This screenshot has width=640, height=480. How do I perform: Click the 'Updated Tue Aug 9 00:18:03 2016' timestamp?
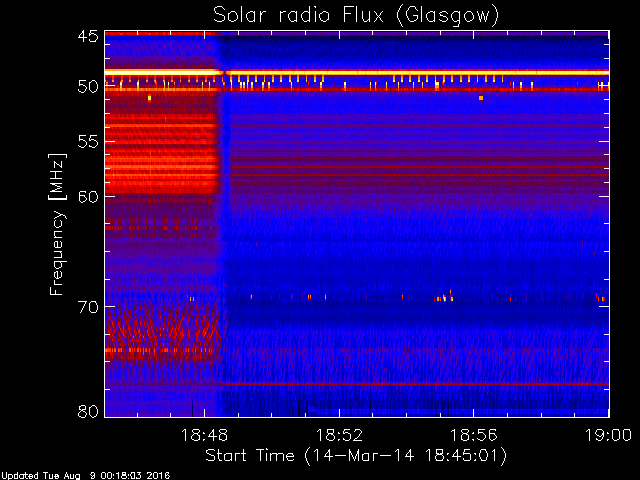coord(85,476)
